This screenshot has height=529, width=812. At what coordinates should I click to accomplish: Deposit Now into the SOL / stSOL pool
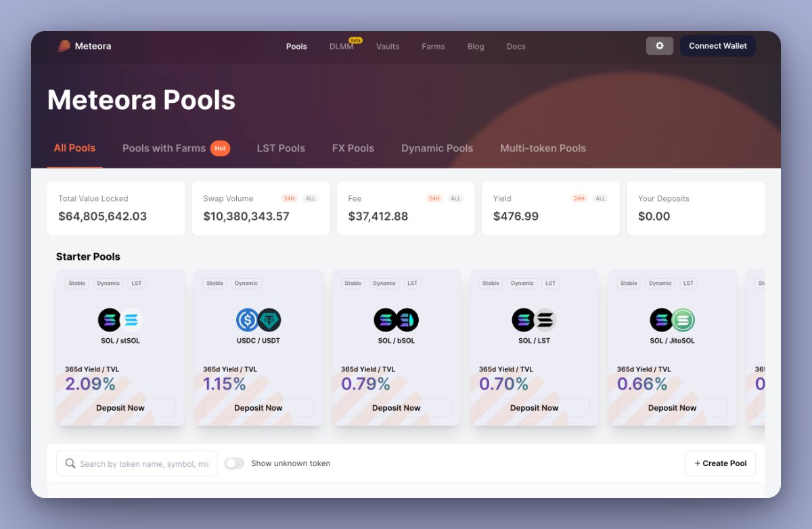(x=120, y=408)
